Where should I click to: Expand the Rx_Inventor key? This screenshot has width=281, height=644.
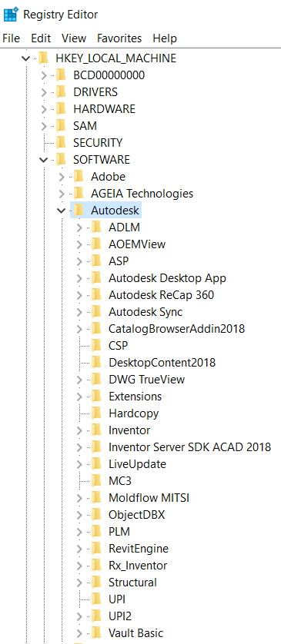[x=79, y=566]
